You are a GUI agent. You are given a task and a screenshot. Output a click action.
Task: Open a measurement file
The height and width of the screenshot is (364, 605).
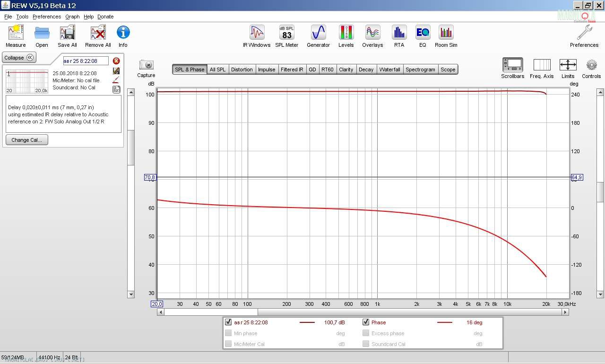[x=42, y=36]
